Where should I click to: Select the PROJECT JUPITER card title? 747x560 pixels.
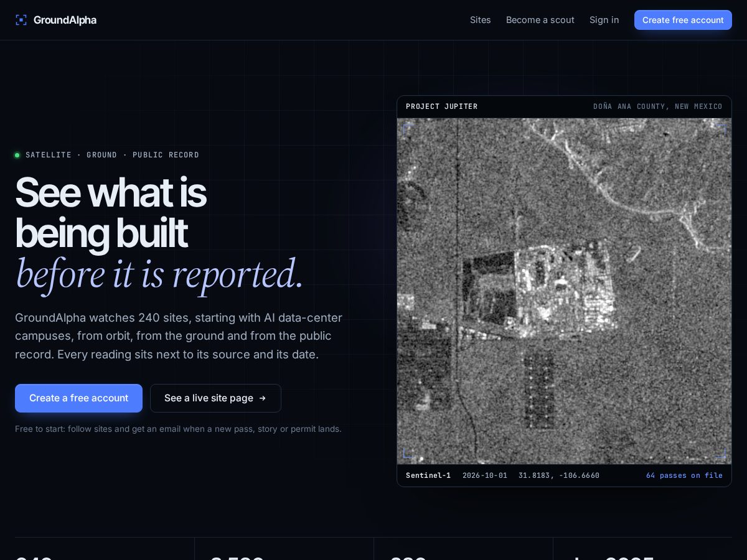pyautogui.click(x=441, y=106)
